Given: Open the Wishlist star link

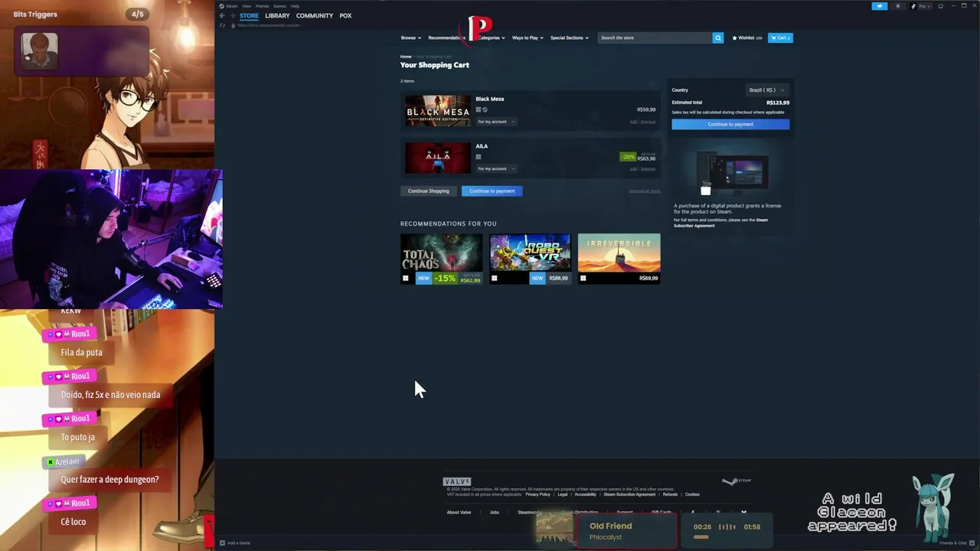Looking at the screenshot, I should tap(746, 37).
